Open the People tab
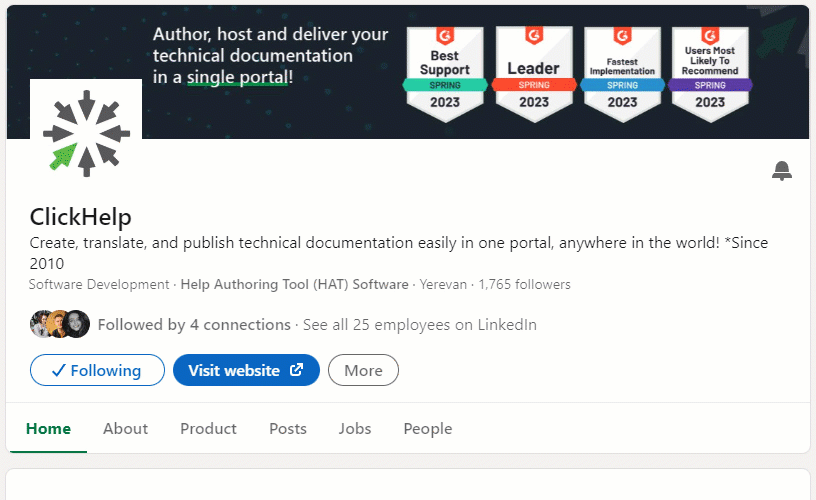Image resolution: width=816 pixels, height=500 pixels. click(x=428, y=429)
